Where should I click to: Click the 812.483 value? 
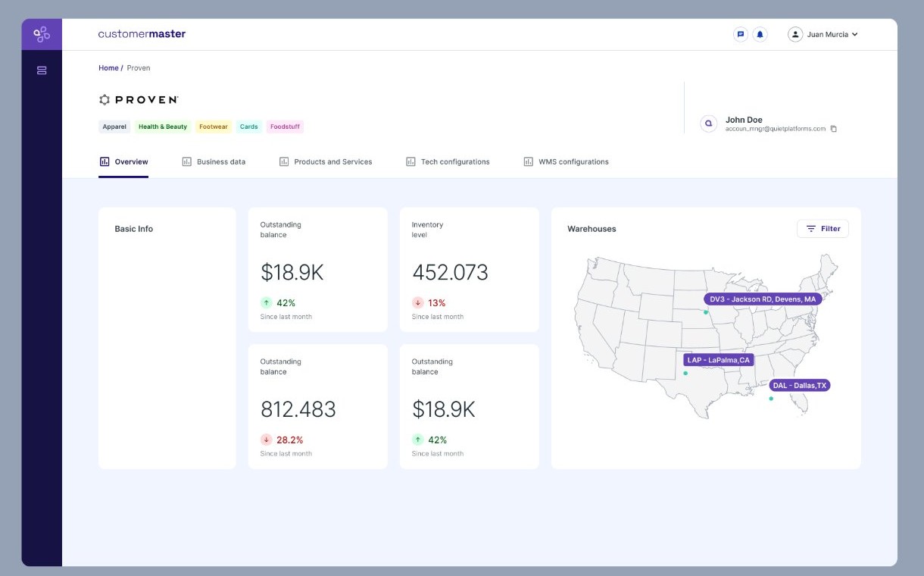tap(298, 409)
